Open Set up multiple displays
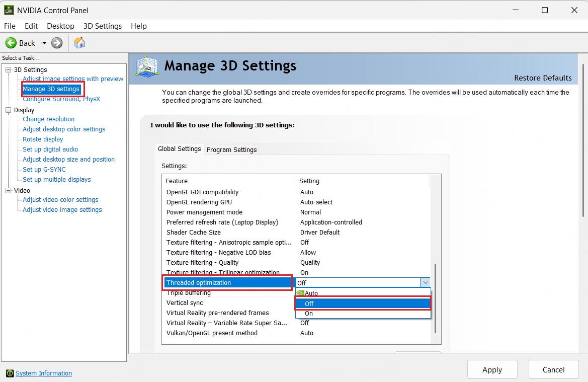The width and height of the screenshot is (588, 382). pos(57,180)
